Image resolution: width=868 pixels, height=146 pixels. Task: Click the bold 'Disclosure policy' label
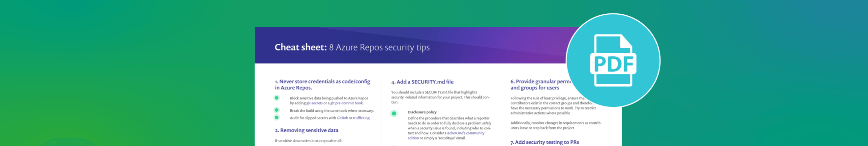[422, 112]
